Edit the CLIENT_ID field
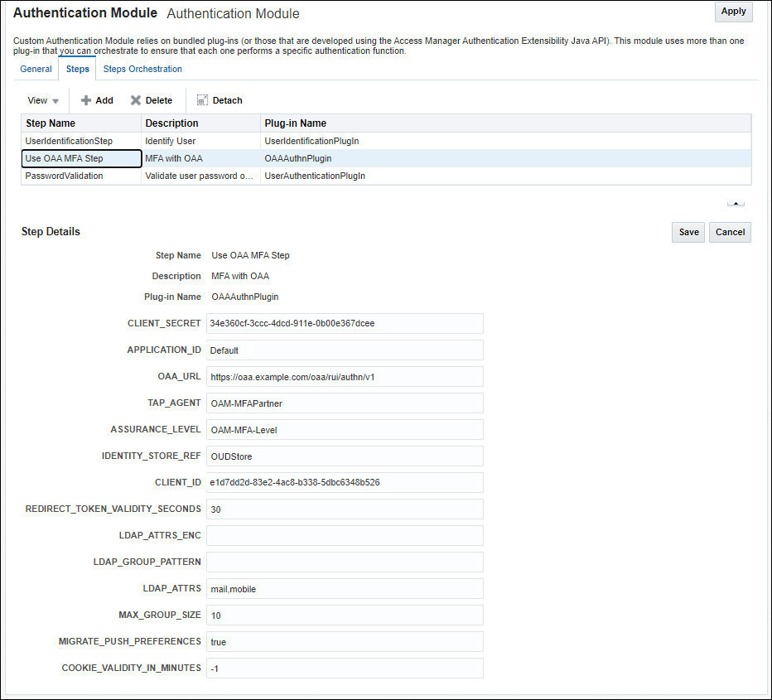The height and width of the screenshot is (700, 772). 345,482
